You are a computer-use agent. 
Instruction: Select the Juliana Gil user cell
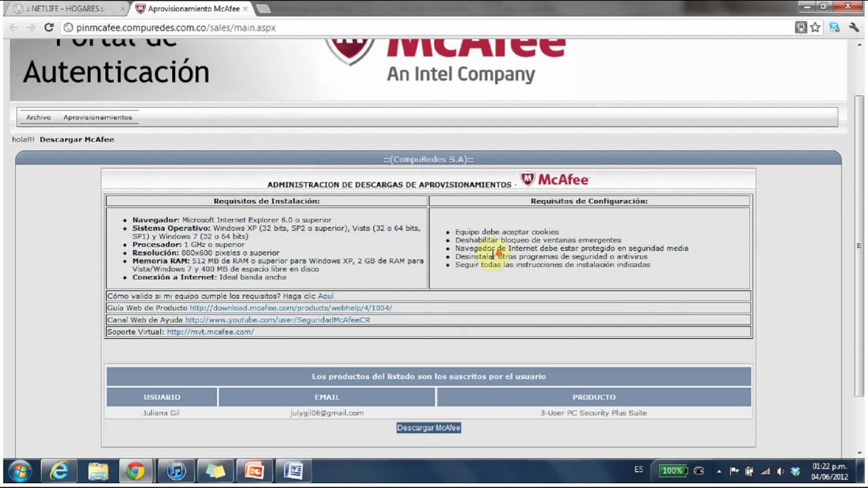click(x=161, y=413)
